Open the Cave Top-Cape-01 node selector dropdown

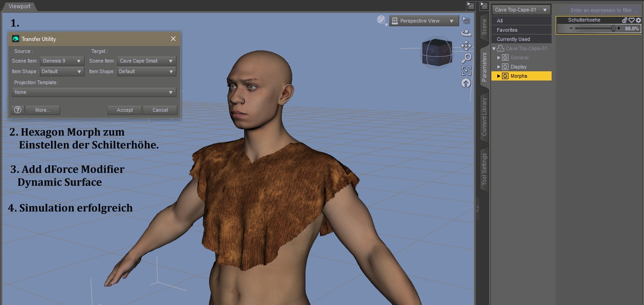point(521,10)
